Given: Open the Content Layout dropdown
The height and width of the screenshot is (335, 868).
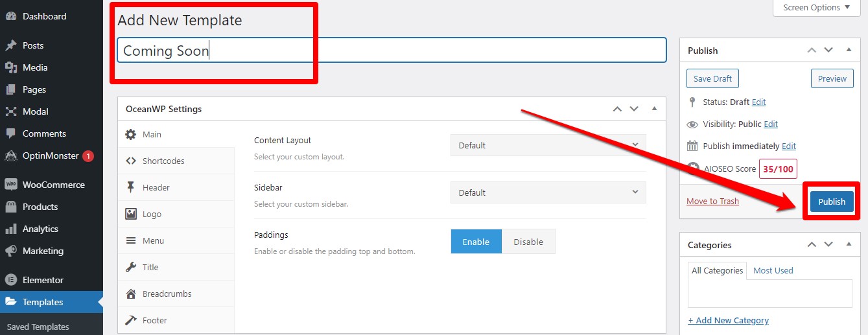Looking at the screenshot, I should [548, 145].
